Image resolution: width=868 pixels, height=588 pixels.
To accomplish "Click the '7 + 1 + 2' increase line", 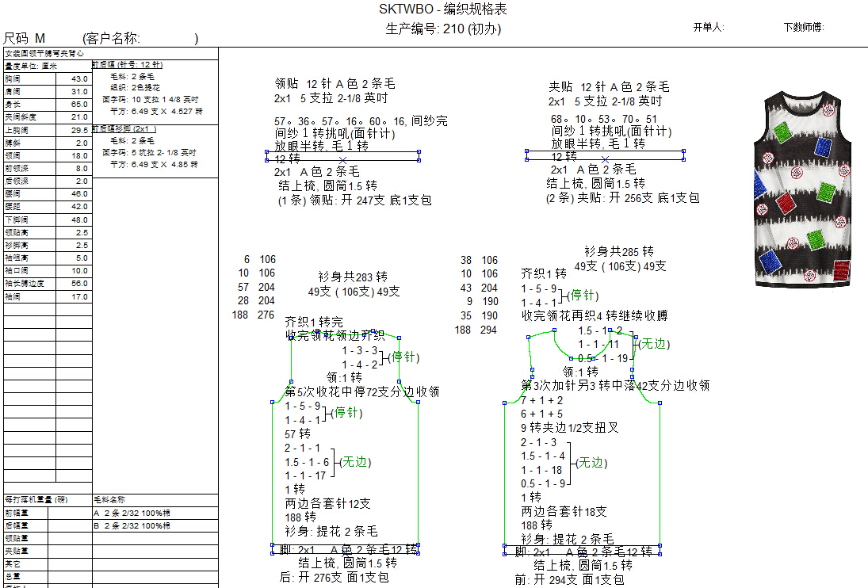I will tap(542, 400).
